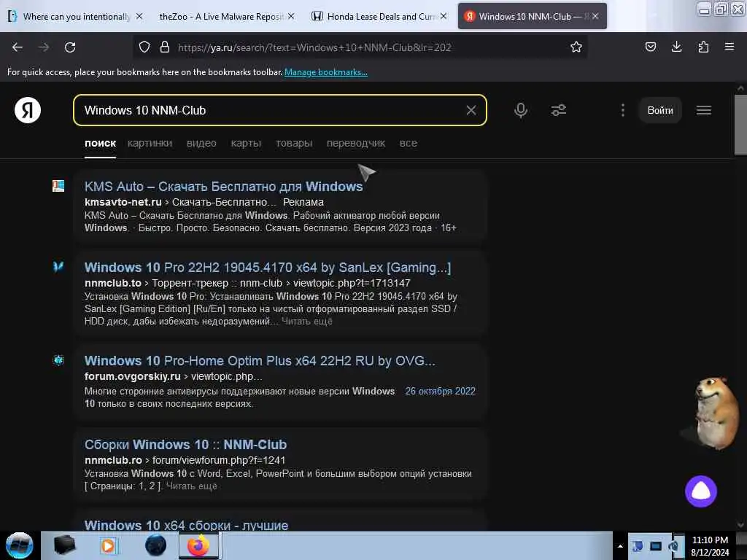Open the 'все' all services tab
This screenshot has width=747, height=560.
409,144
